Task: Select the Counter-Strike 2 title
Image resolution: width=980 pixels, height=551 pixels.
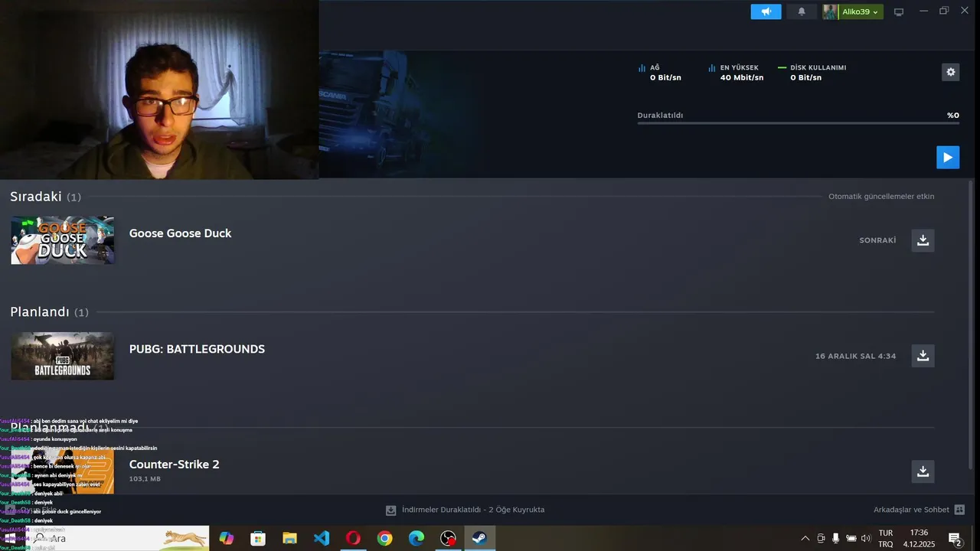Action: pyautogui.click(x=174, y=465)
